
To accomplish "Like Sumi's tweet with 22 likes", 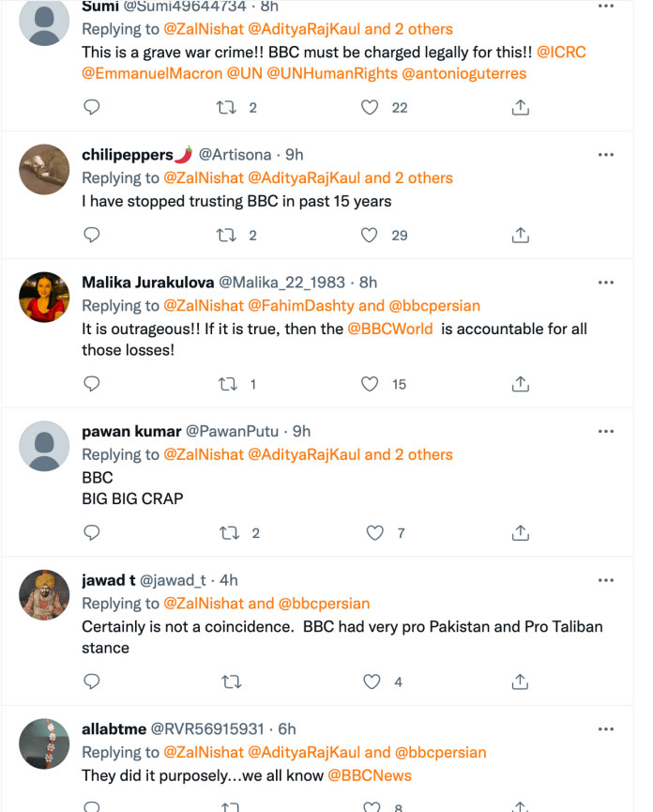I will [371, 108].
